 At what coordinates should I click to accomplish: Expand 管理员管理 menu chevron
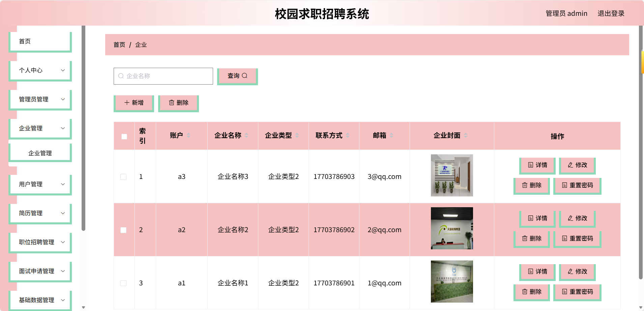click(x=63, y=99)
